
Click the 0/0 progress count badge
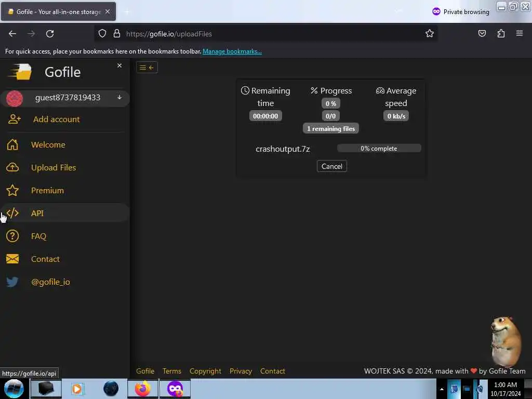[x=331, y=116]
